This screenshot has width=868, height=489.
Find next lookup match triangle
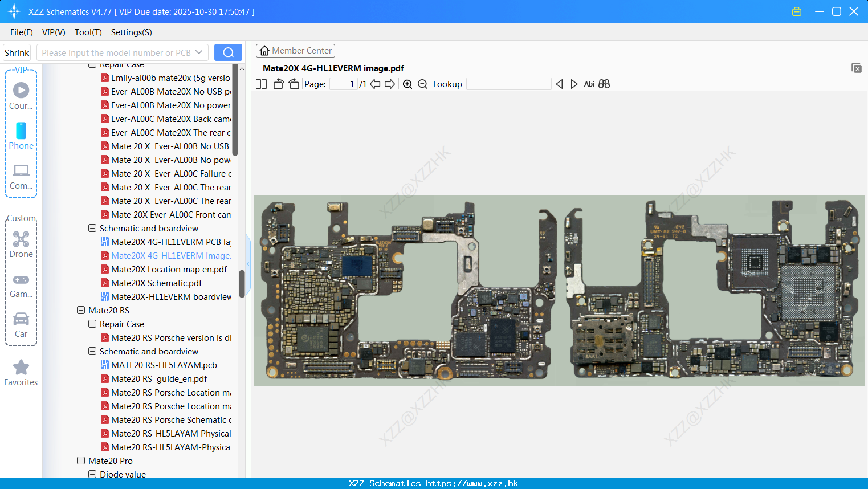(574, 84)
